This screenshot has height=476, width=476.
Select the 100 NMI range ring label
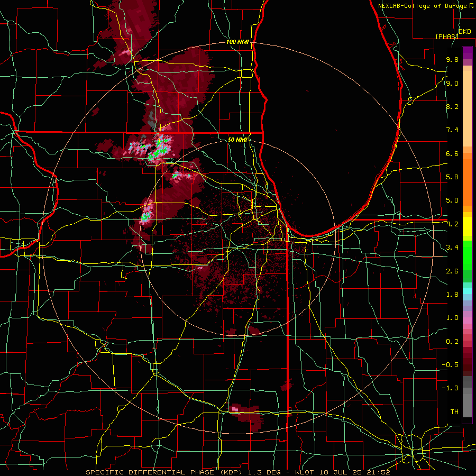(237, 42)
